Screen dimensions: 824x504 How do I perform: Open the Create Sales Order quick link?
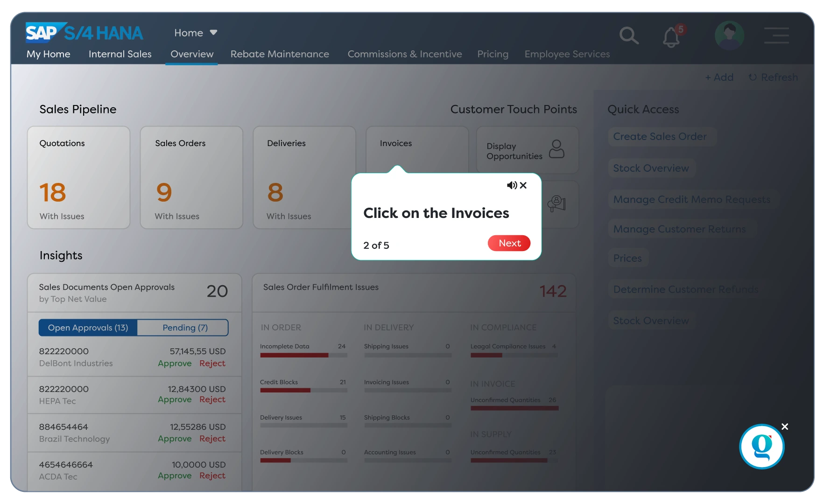659,137
